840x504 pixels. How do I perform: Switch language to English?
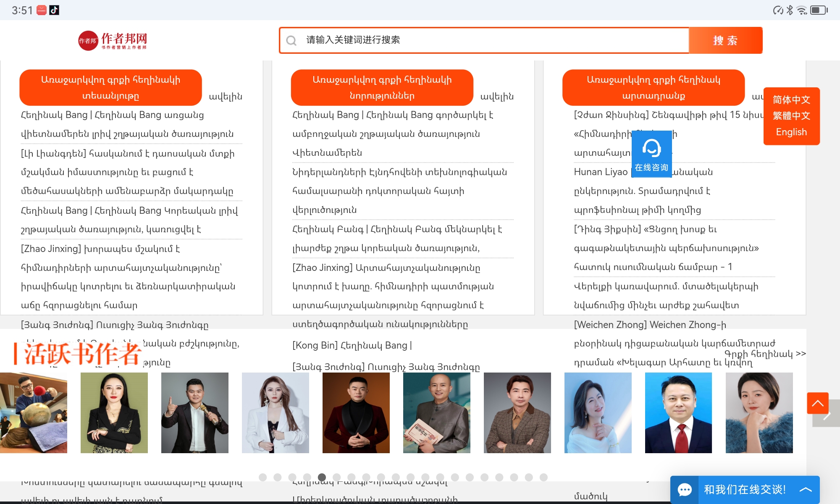tap(791, 132)
